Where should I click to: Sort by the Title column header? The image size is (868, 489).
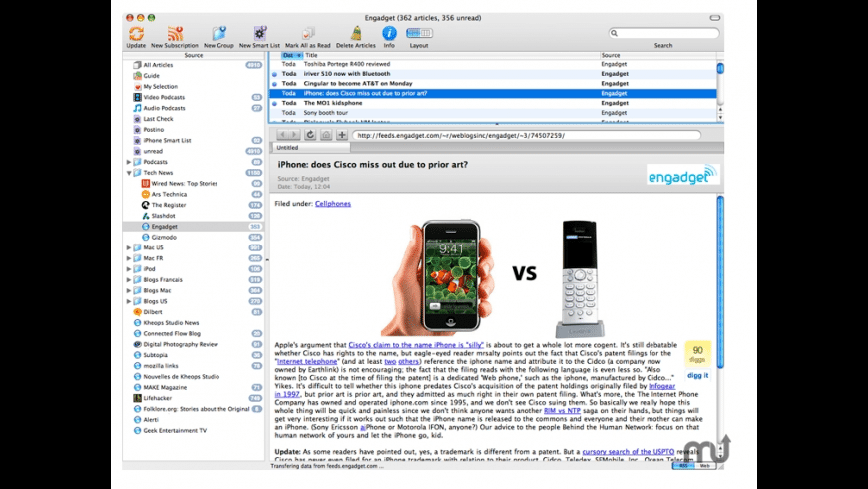tap(452, 55)
